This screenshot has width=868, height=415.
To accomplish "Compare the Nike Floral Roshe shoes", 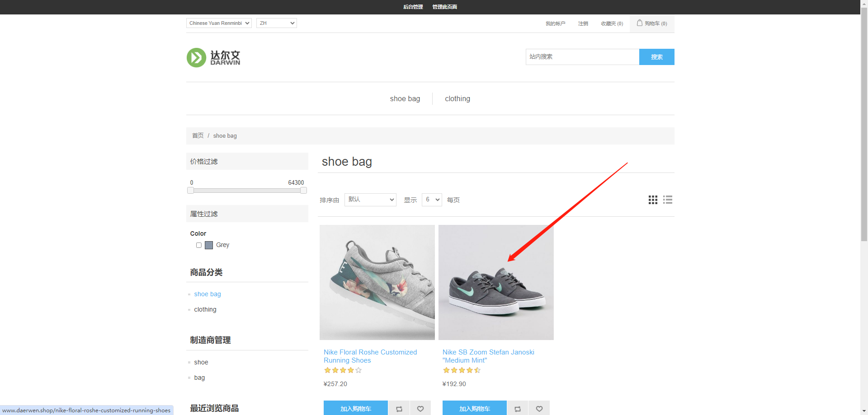I will point(399,408).
